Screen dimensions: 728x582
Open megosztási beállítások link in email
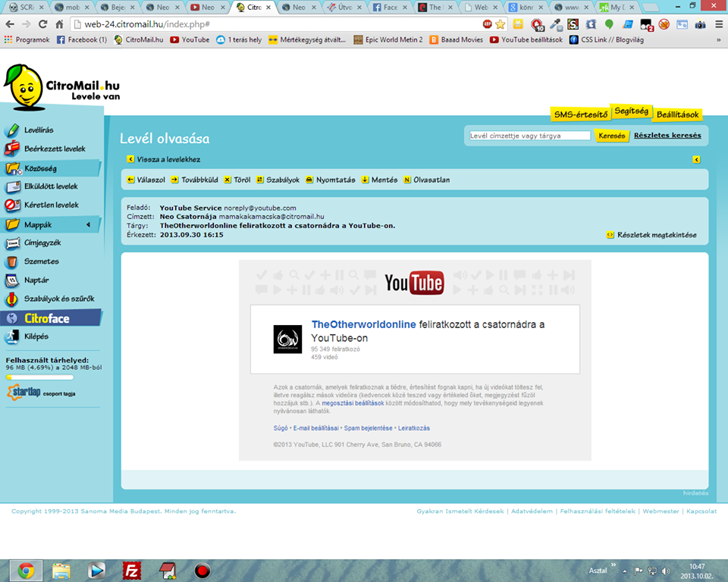353,403
